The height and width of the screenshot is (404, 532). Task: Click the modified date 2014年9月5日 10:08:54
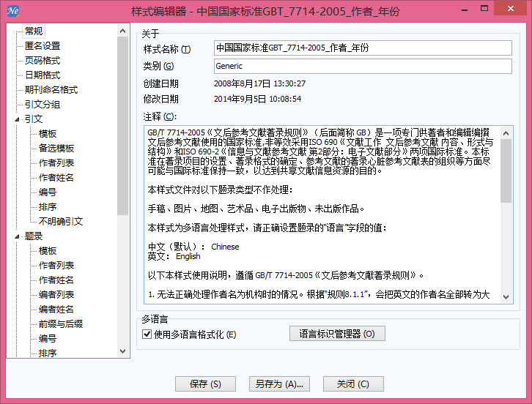tap(257, 99)
